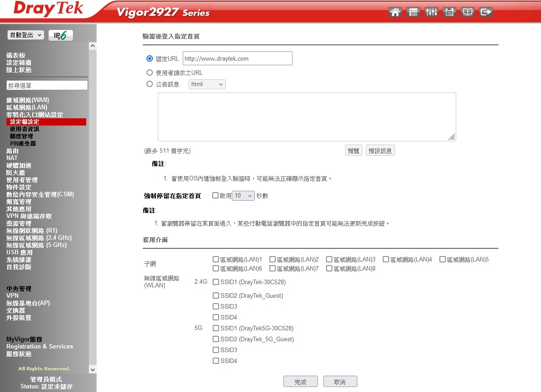Expand the html format dropdown
The height and width of the screenshot is (392, 541).
click(207, 84)
